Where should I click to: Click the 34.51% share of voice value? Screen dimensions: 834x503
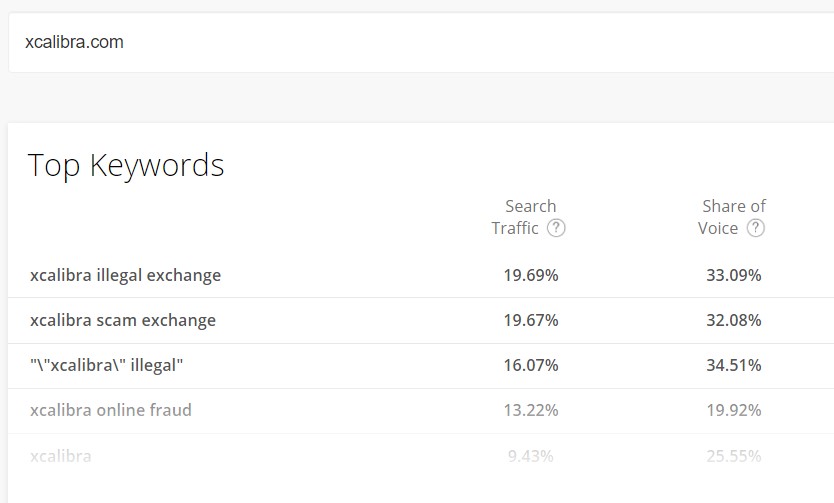[x=733, y=365]
